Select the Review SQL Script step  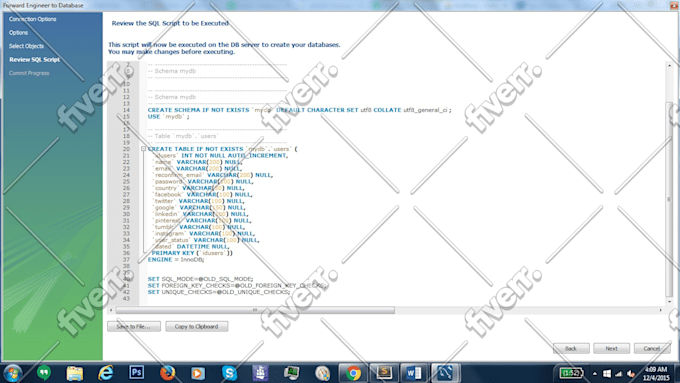[34, 59]
